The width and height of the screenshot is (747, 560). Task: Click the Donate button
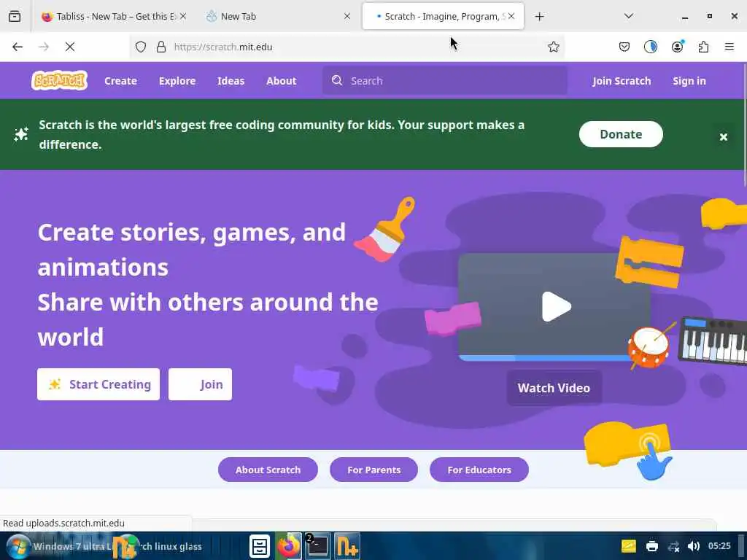(621, 134)
